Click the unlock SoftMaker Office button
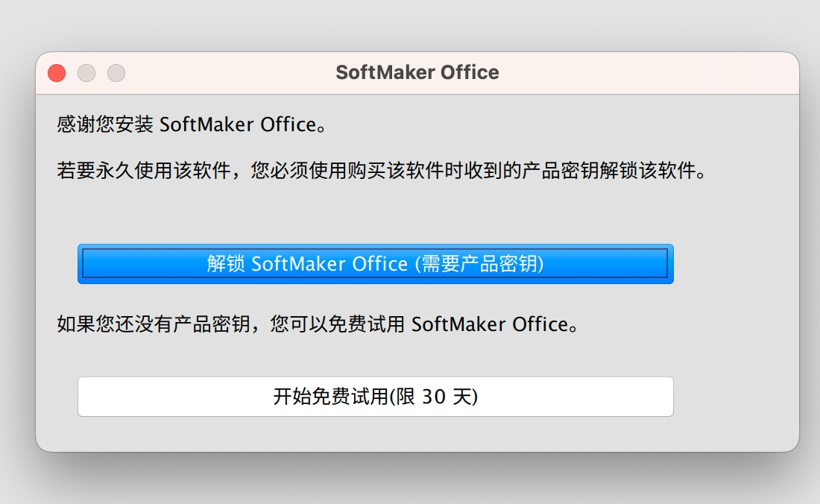The height and width of the screenshot is (504, 820). [375, 264]
